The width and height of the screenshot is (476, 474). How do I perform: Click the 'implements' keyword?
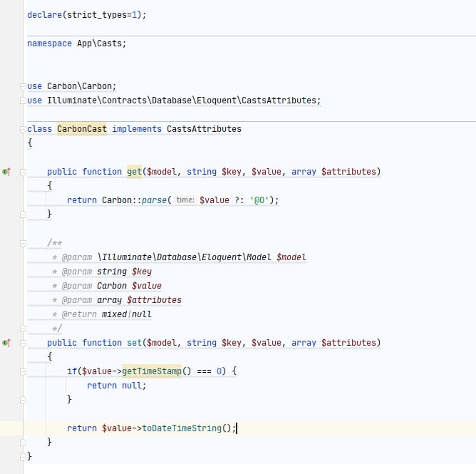(x=137, y=129)
